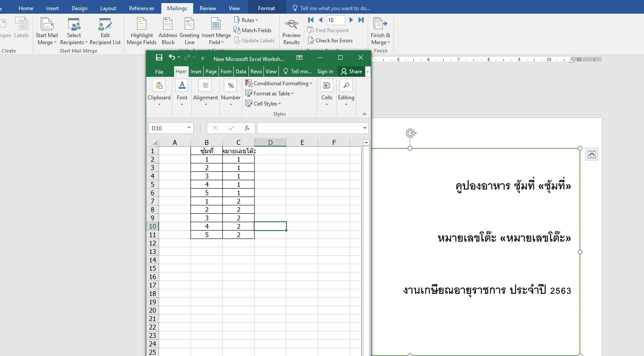Screen dimensions: 644x356
Task: Open Excel Cells group
Action: pos(327,93)
